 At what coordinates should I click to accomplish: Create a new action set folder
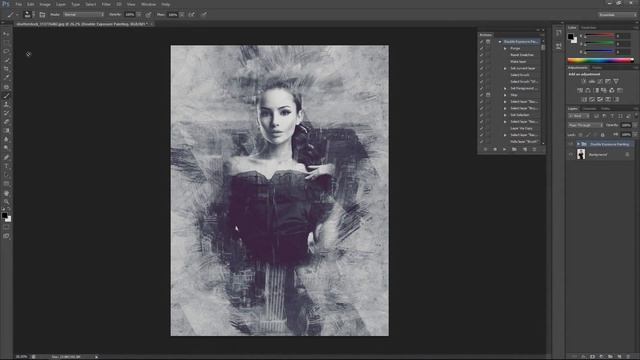pyautogui.click(x=514, y=149)
